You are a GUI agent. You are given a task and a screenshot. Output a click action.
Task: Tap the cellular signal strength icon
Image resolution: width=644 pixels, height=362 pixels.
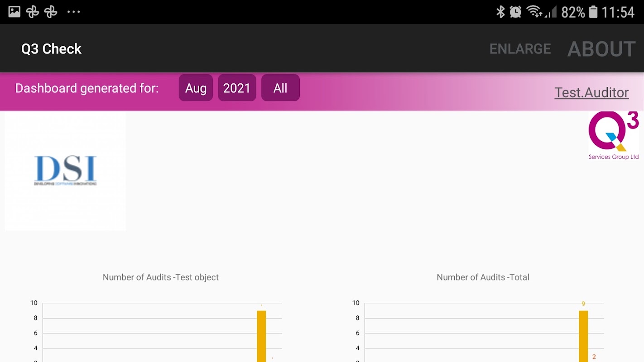click(551, 12)
